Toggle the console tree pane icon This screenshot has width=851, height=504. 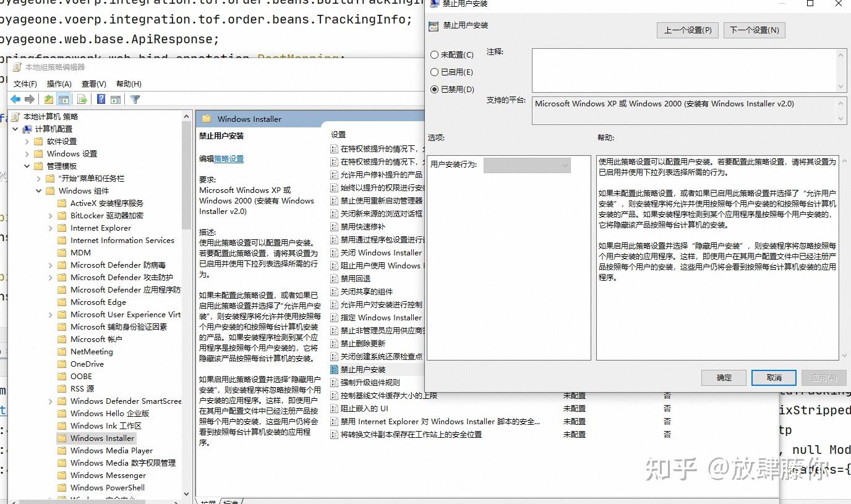coord(63,99)
